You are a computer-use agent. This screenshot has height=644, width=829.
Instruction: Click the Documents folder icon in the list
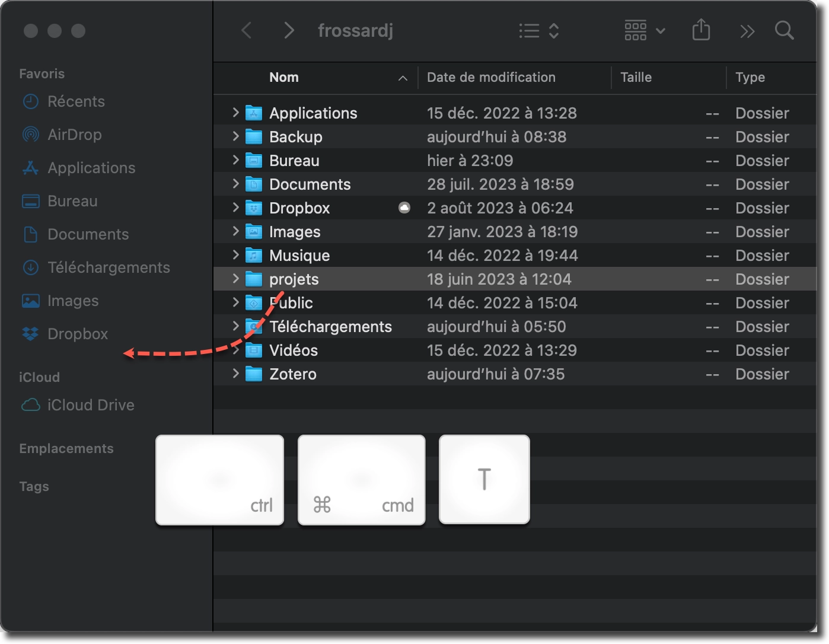pos(254,184)
